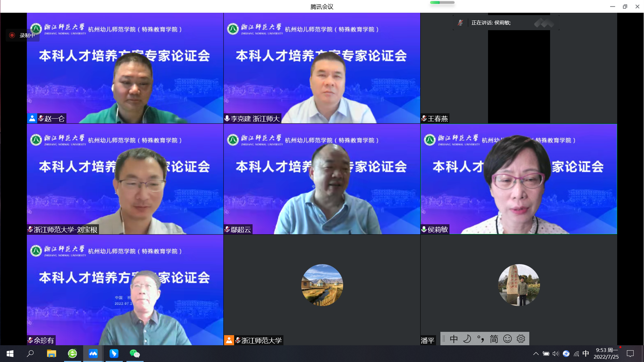
Task: Click active microphone icon next to 侯莉敏
Action: (424, 229)
